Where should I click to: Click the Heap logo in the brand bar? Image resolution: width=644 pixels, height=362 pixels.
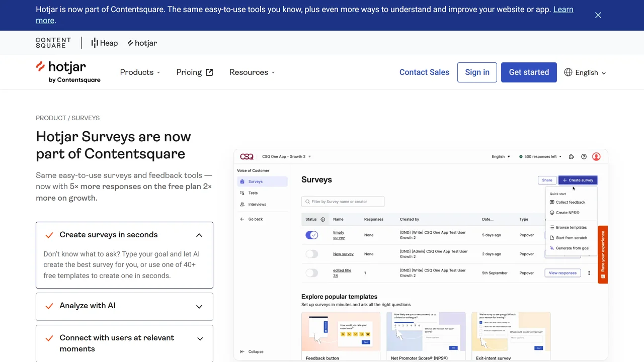point(104,43)
